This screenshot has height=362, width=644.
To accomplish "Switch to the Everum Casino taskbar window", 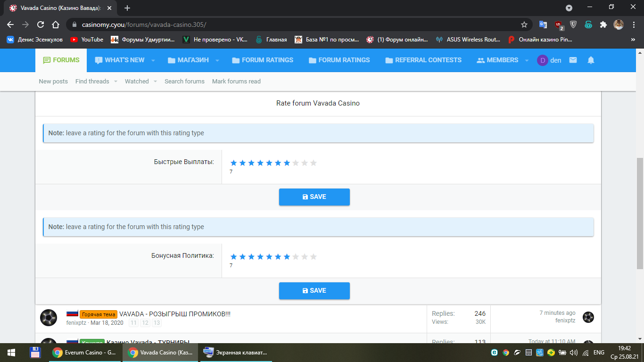I will [85, 352].
